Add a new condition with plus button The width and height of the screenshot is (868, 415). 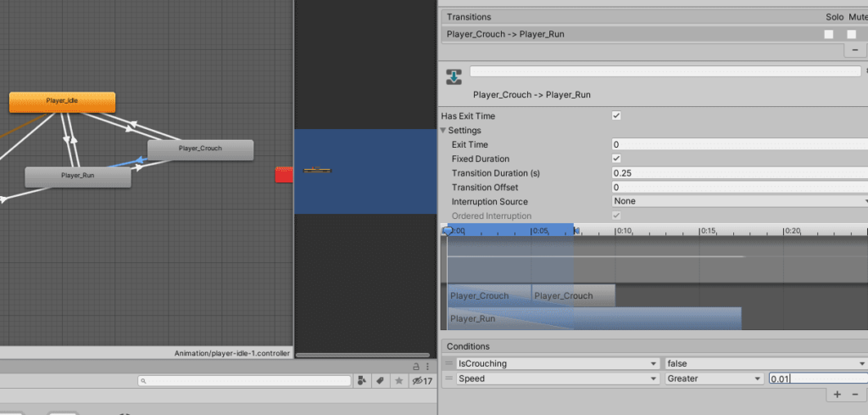pyautogui.click(x=837, y=395)
